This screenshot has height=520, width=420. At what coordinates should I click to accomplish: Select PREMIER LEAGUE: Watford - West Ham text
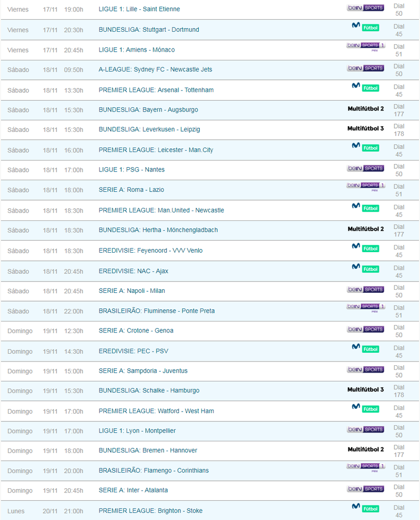click(x=156, y=411)
